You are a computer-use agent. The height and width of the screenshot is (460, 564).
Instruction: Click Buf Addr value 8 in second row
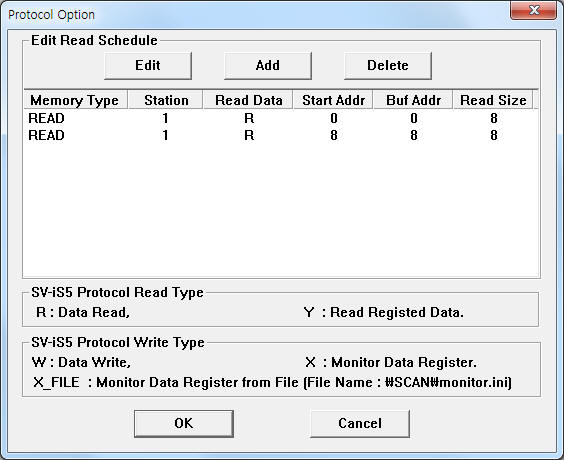click(x=414, y=135)
